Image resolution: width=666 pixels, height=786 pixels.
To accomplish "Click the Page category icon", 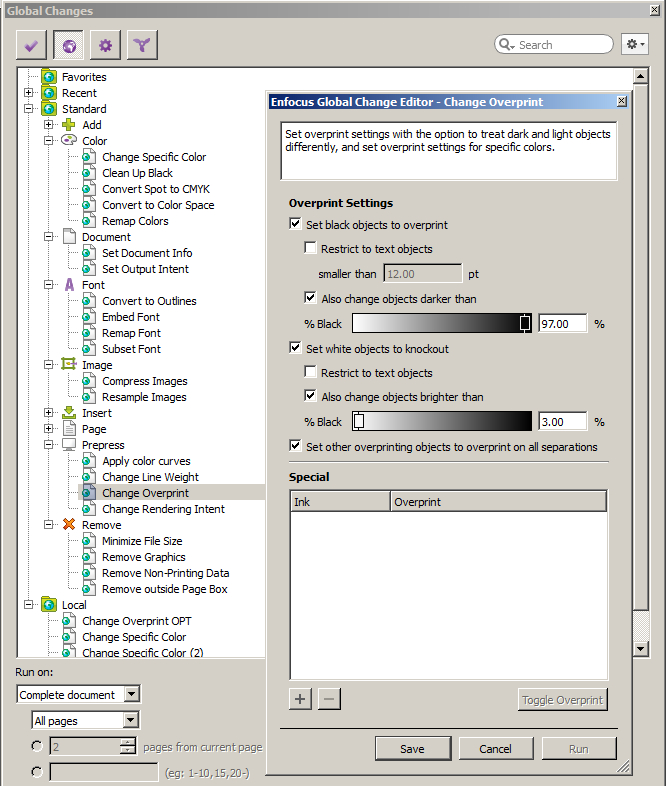I will (x=69, y=429).
